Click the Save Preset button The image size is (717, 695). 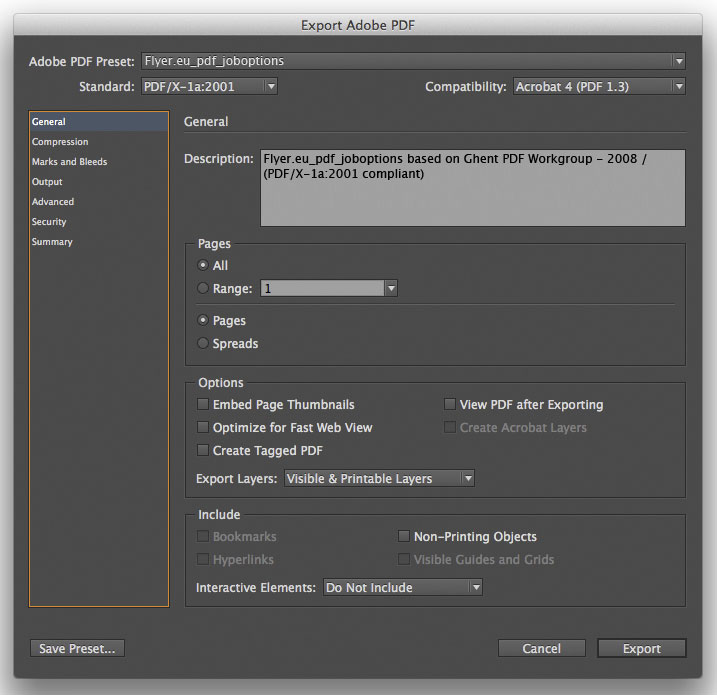click(x=77, y=648)
